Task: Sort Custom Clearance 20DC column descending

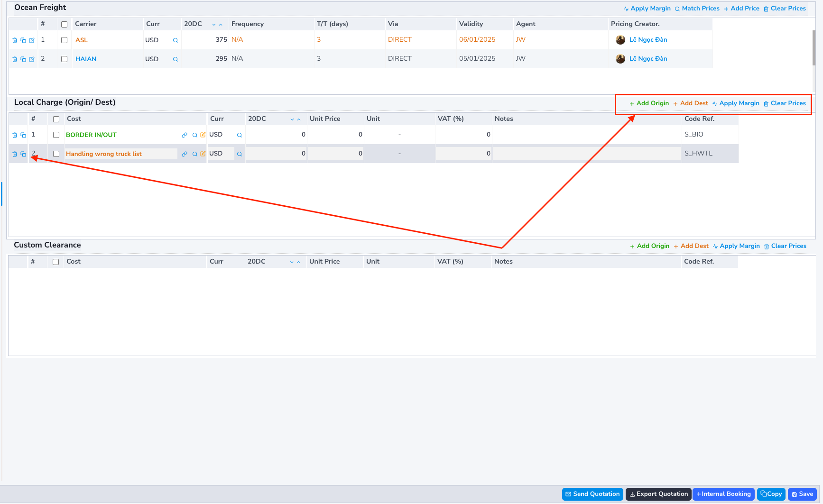Action: pyautogui.click(x=291, y=262)
